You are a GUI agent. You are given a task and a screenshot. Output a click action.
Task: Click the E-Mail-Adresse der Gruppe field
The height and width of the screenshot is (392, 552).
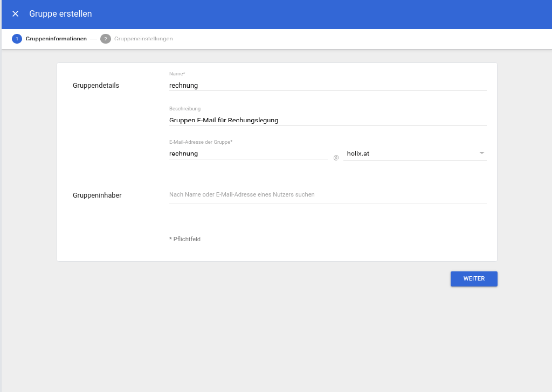(x=248, y=153)
